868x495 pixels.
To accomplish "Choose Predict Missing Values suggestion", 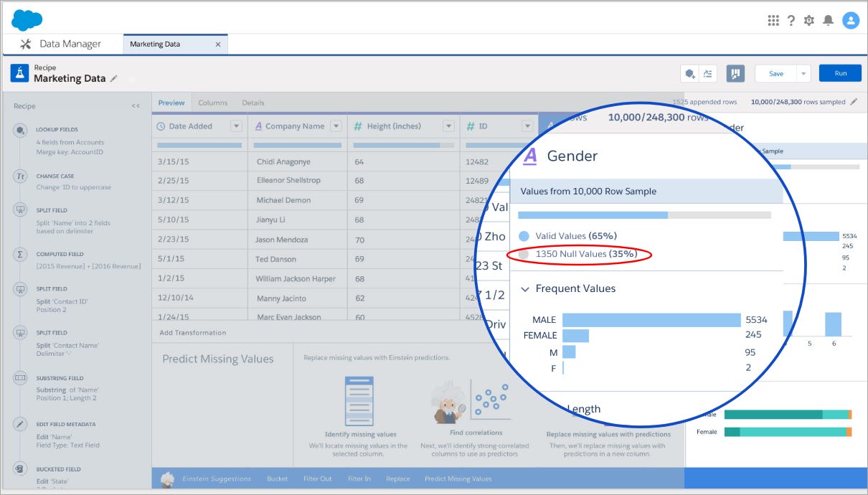I will [x=458, y=479].
